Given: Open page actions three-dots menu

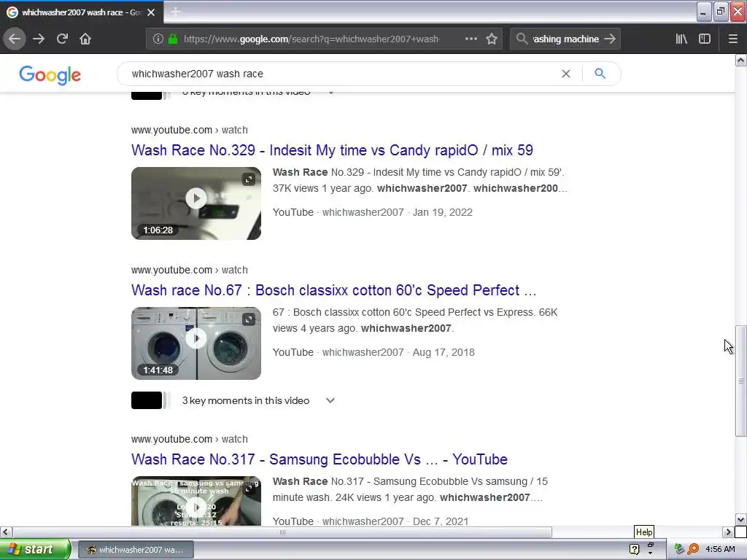Looking at the screenshot, I should 471,39.
